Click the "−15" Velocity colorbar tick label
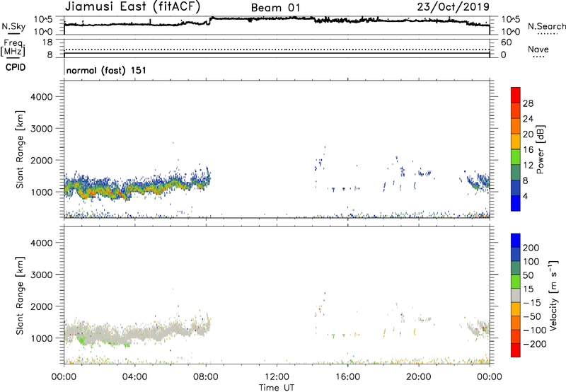The image size is (566, 392). 532,302
